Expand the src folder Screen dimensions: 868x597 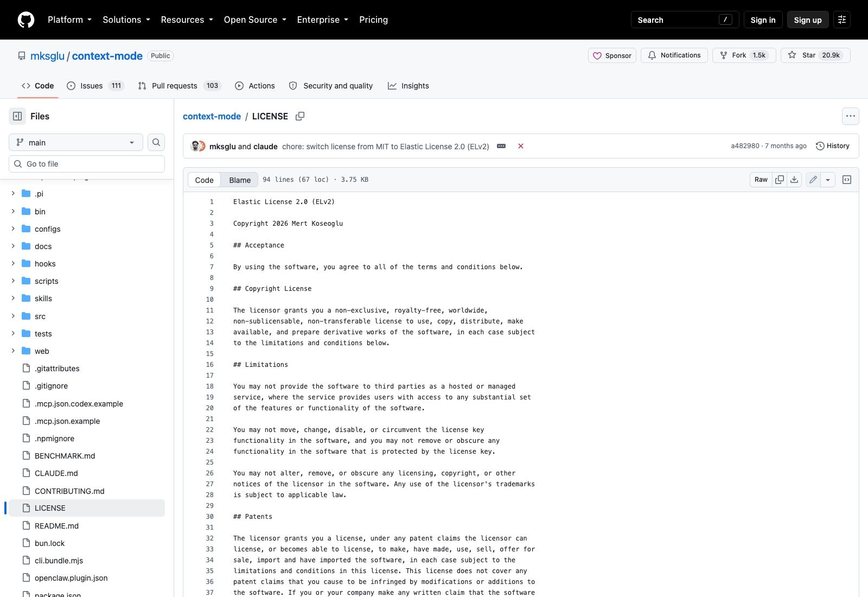pyautogui.click(x=13, y=316)
